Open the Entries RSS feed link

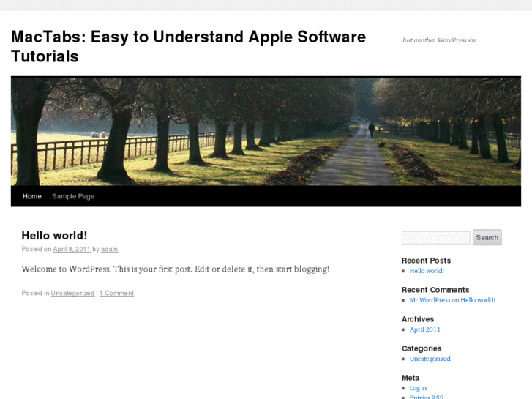(x=427, y=397)
